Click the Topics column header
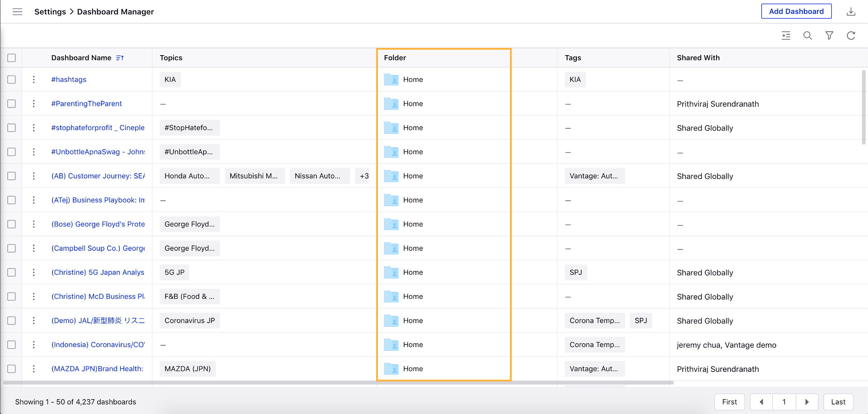This screenshot has width=868, height=414. pyautogui.click(x=171, y=58)
